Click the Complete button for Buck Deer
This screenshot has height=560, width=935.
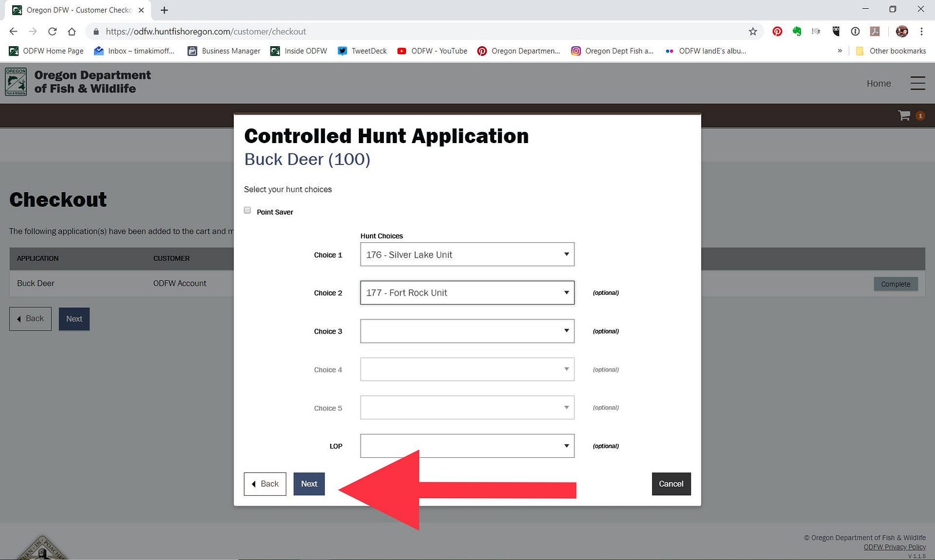[x=895, y=284]
